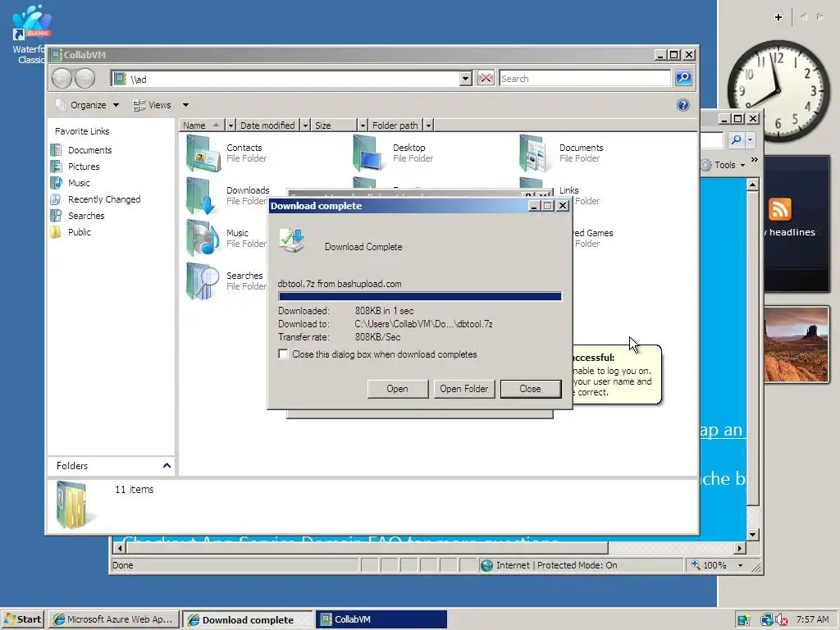Image resolution: width=840 pixels, height=630 pixels.
Task: Click the IE zoom magnifier at 100%
Action: coord(696,564)
